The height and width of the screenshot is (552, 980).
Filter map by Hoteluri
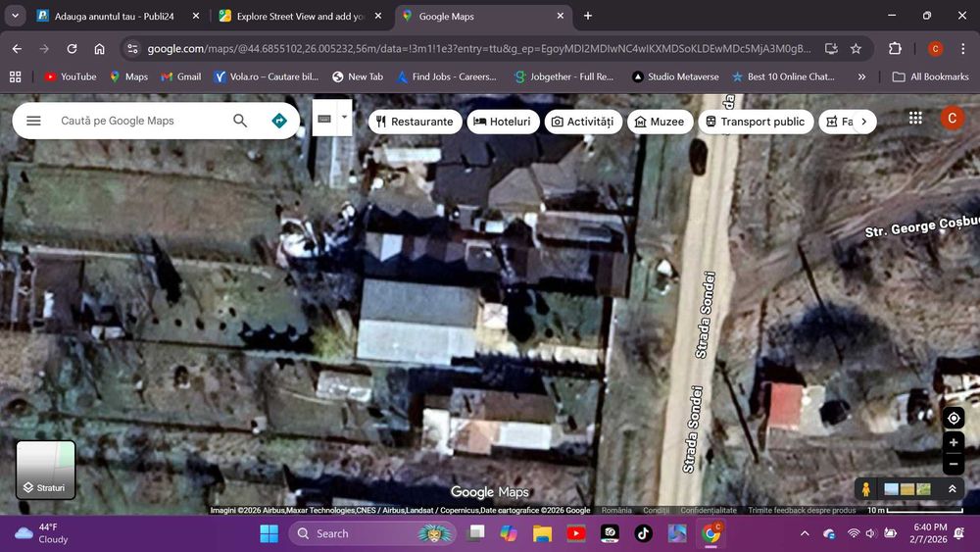pyautogui.click(x=503, y=122)
